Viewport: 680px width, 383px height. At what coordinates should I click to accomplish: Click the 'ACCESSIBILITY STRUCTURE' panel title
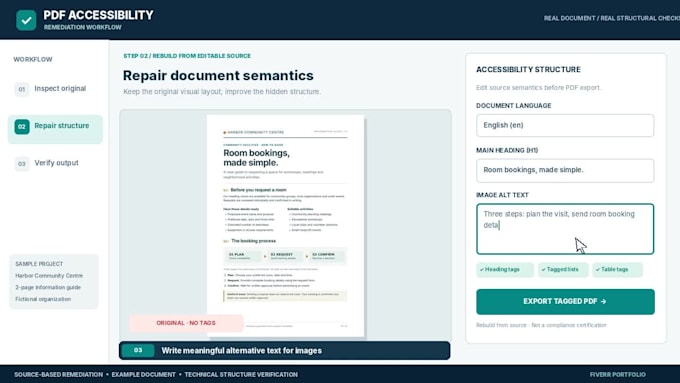click(x=528, y=69)
